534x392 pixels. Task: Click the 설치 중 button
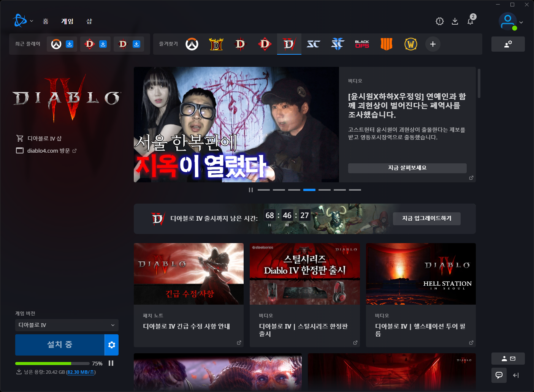60,345
